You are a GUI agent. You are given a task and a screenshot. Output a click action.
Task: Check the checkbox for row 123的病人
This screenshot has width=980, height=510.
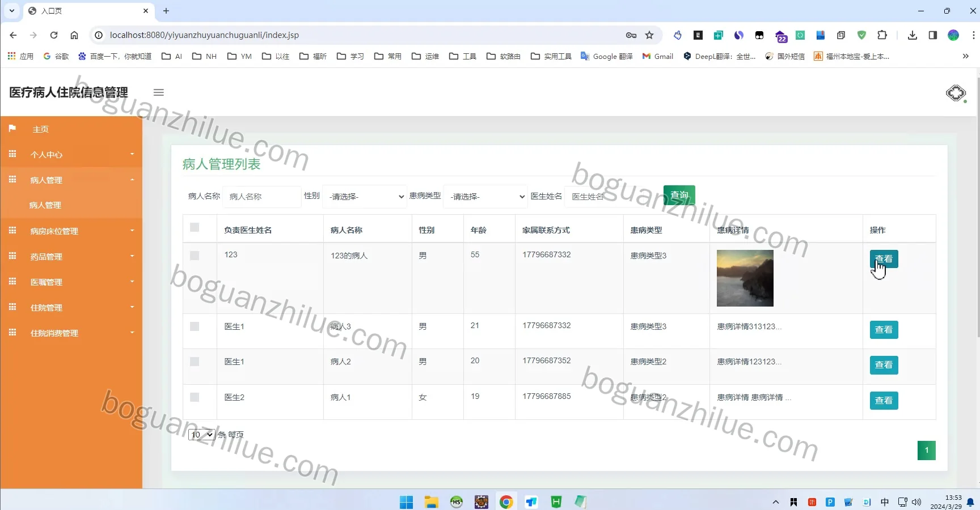(x=195, y=256)
